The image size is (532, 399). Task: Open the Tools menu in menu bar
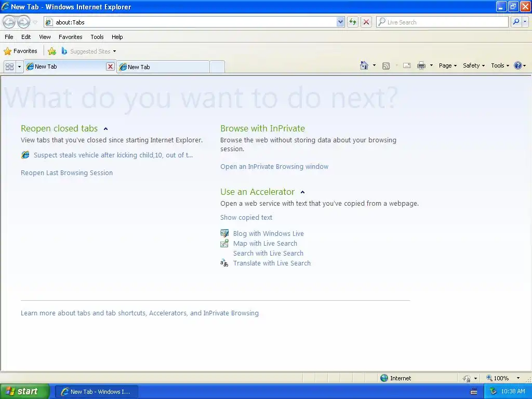coord(97,37)
